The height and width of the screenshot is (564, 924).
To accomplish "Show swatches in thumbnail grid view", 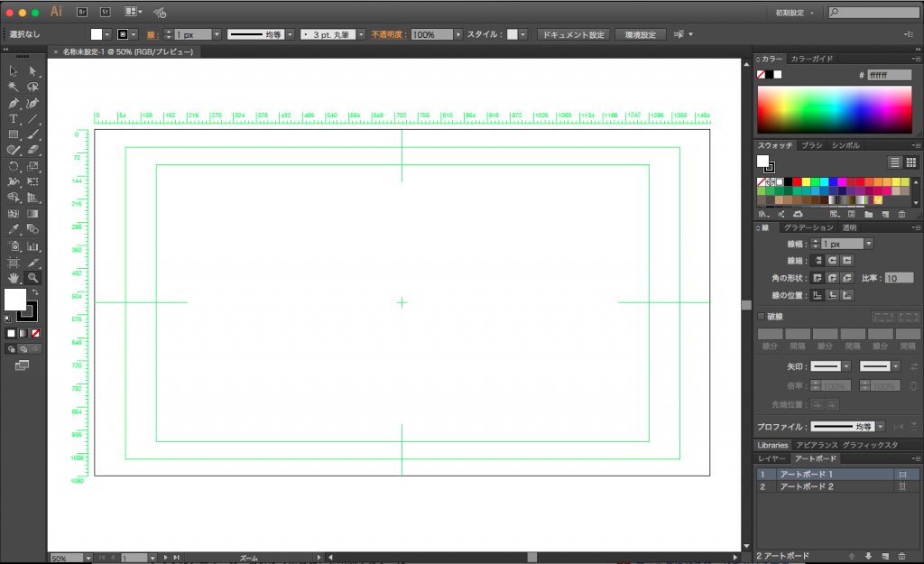I will pyautogui.click(x=911, y=162).
